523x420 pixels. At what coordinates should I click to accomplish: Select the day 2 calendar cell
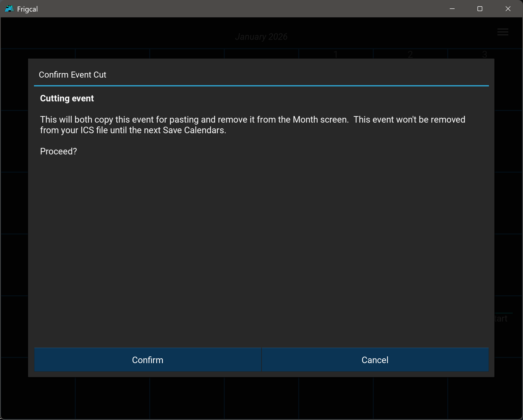(410, 54)
